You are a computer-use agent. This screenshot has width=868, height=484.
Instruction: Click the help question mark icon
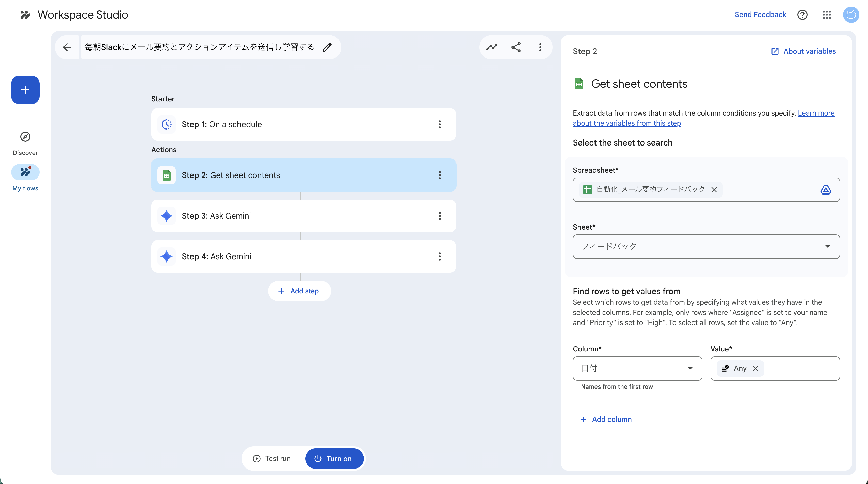coord(802,14)
